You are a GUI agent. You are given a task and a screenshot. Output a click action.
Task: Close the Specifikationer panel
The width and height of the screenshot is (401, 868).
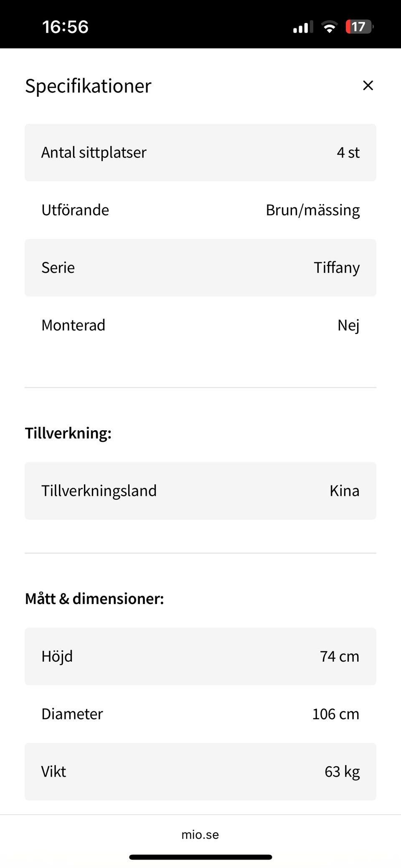pos(368,86)
